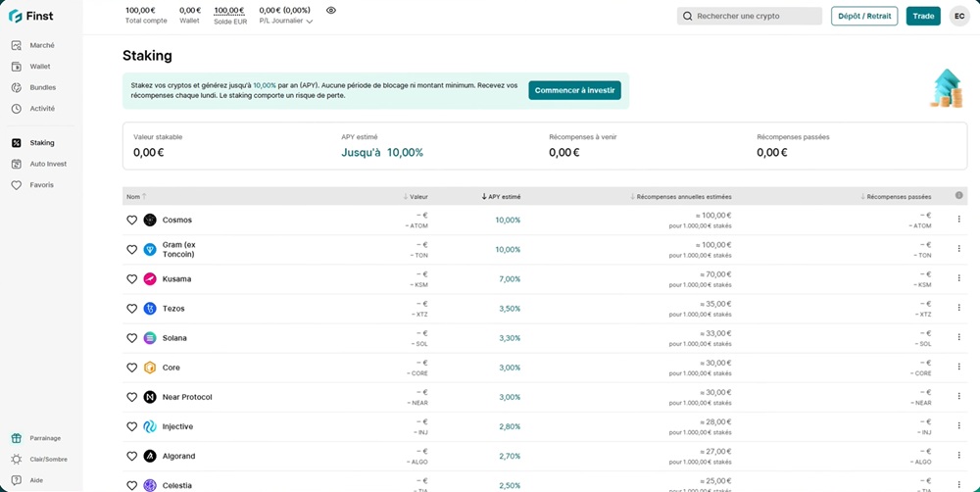Favorite Near Protocol heart toggle

[132, 397]
